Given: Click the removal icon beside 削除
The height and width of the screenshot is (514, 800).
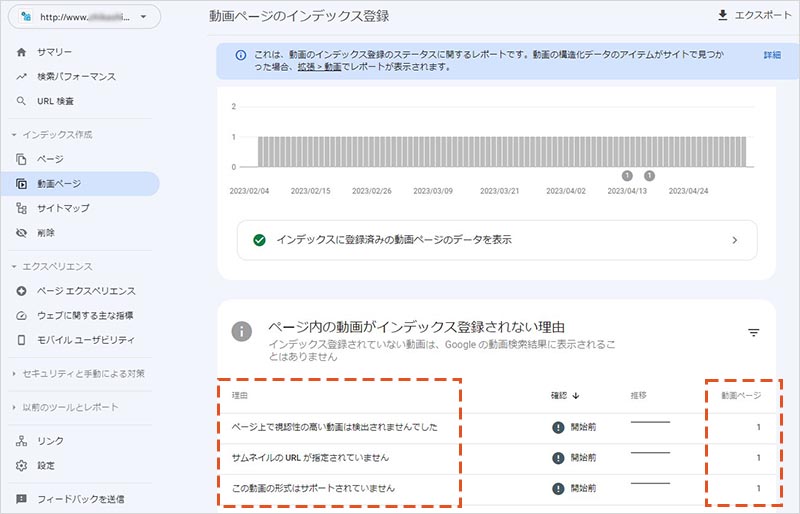Looking at the screenshot, I should click(22, 233).
